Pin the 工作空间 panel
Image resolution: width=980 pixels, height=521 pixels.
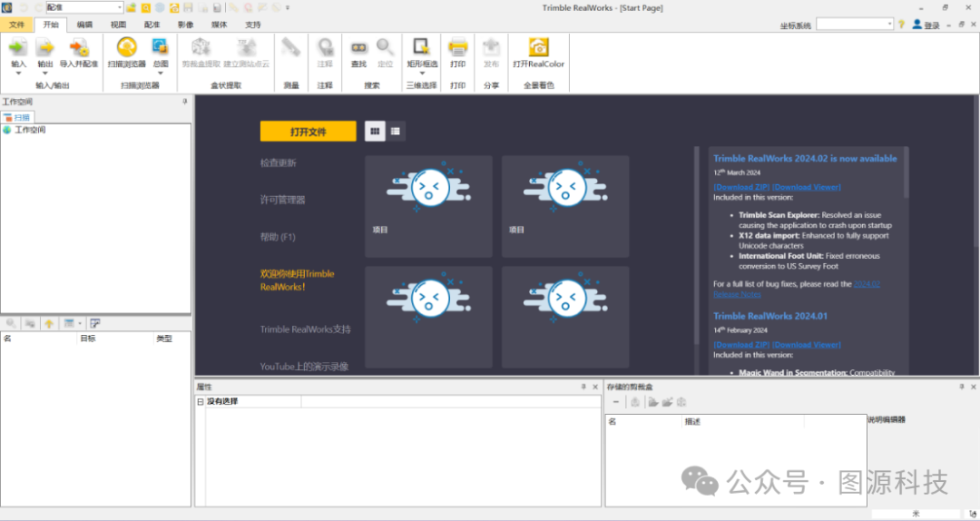tap(185, 102)
